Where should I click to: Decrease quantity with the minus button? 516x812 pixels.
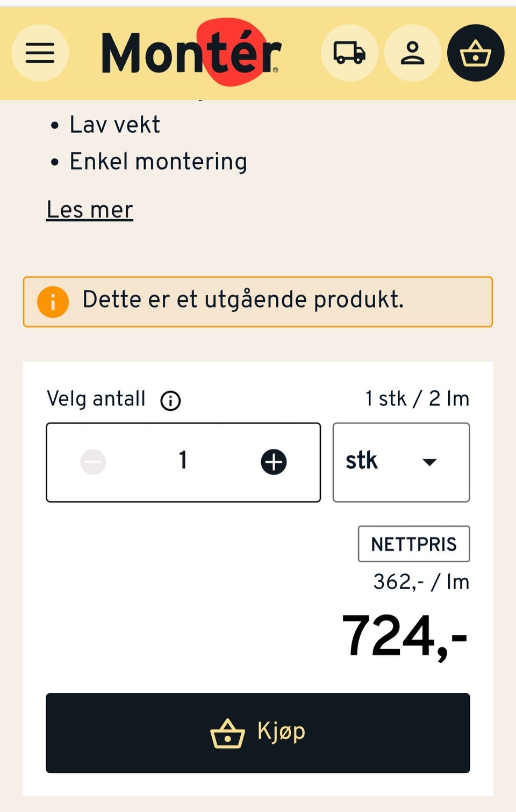tap(93, 462)
